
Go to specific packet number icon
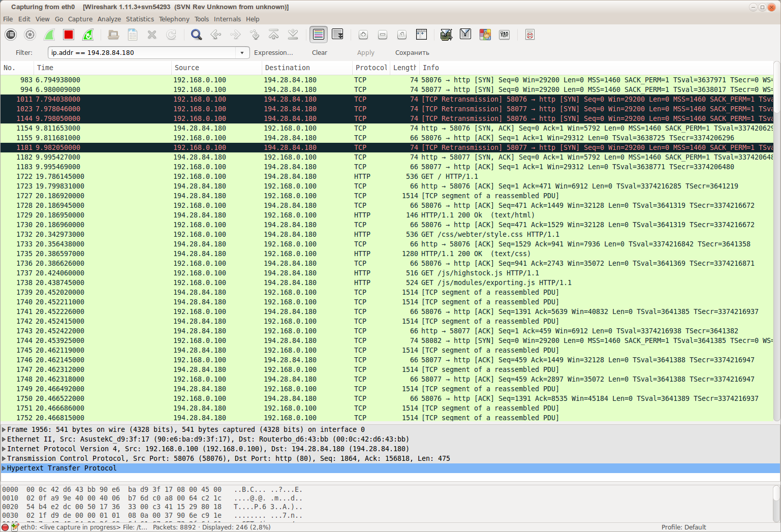tap(255, 35)
